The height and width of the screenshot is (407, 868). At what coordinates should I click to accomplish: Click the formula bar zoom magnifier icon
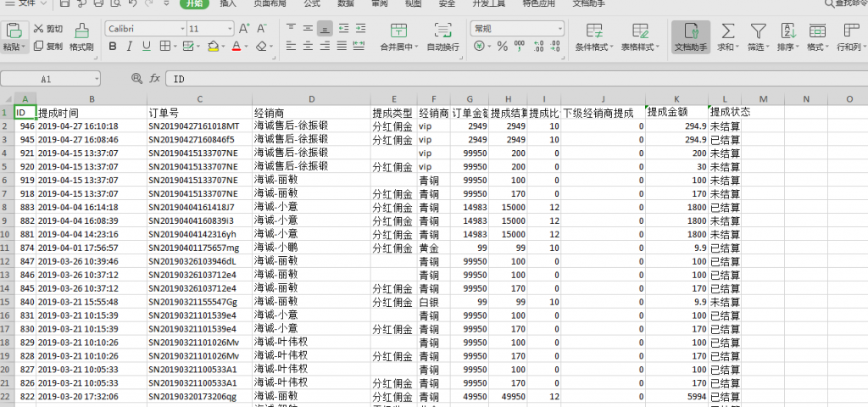[136, 79]
